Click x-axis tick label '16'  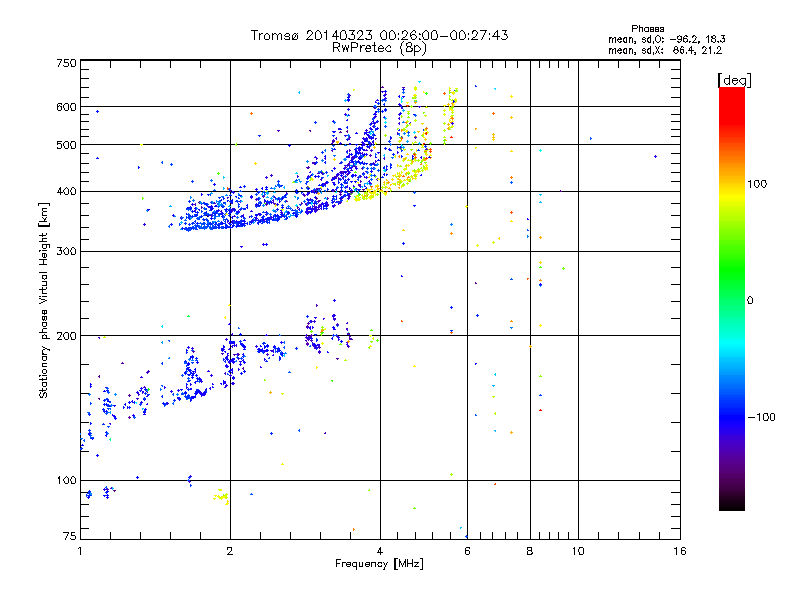click(x=680, y=551)
